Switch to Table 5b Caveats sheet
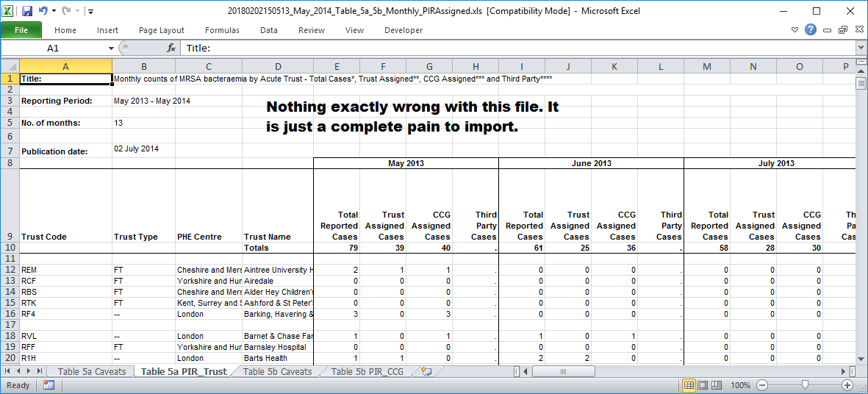 coord(277,371)
